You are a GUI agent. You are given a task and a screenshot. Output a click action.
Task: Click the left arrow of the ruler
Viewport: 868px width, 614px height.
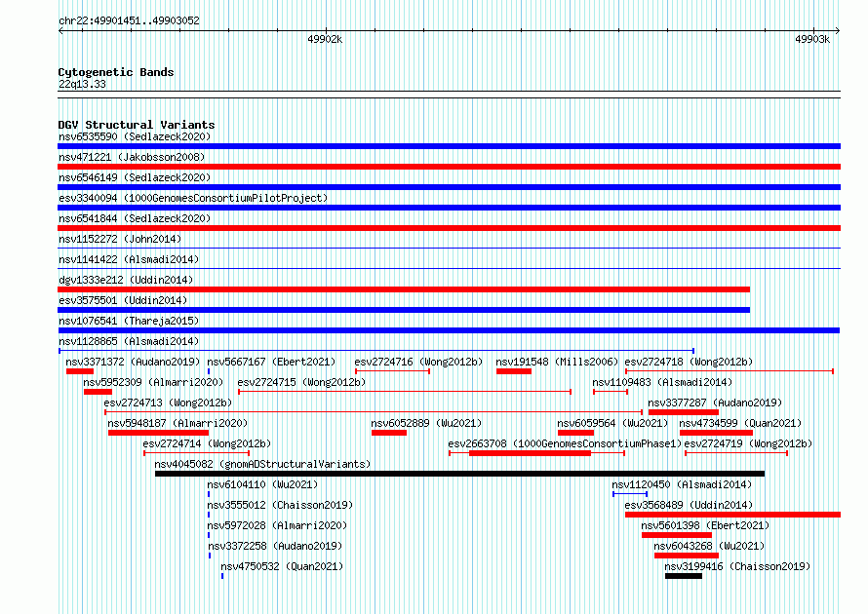click(60, 31)
